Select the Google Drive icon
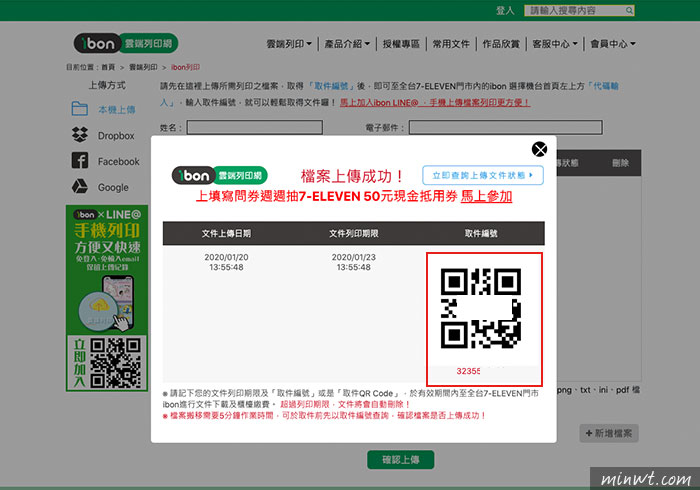This screenshot has width=700, height=490. click(x=79, y=187)
